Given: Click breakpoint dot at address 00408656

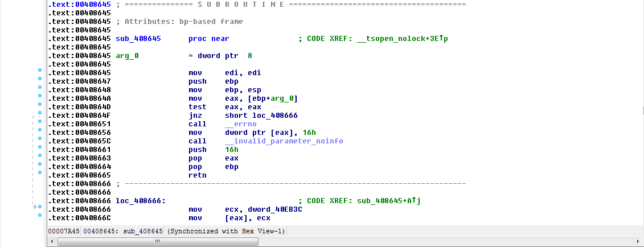Looking at the screenshot, I should (40, 130).
